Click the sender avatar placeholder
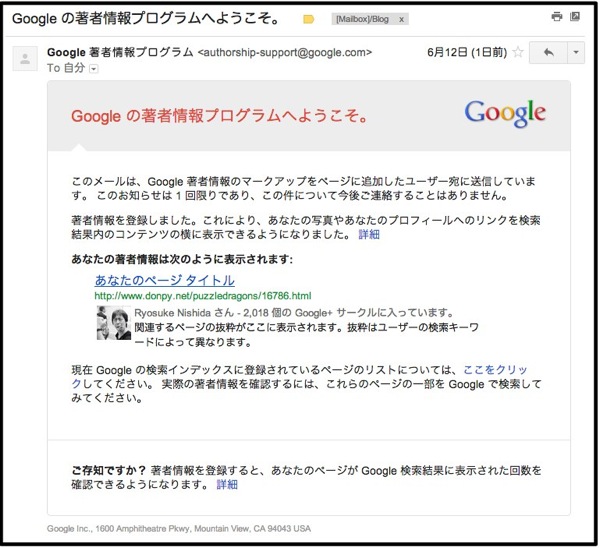The width and height of the screenshot is (600, 548). tap(25, 59)
